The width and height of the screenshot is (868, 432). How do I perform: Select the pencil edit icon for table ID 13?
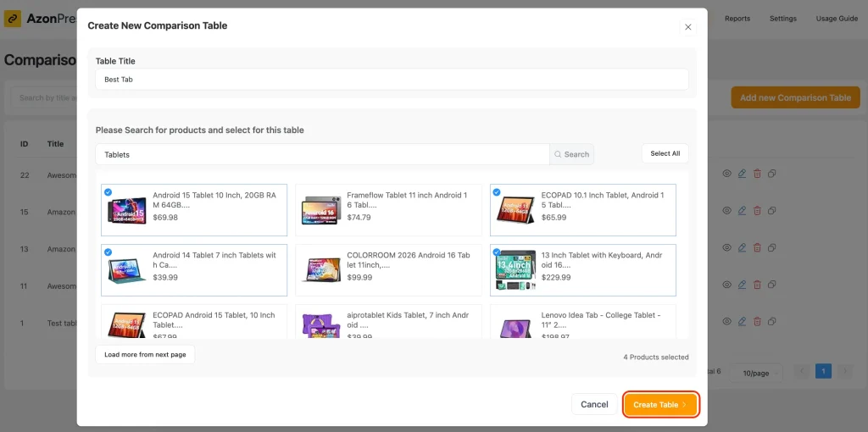tap(742, 248)
